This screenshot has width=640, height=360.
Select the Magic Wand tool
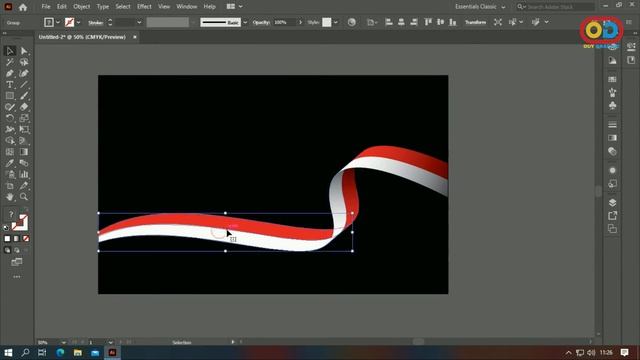[x=10, y=62]
